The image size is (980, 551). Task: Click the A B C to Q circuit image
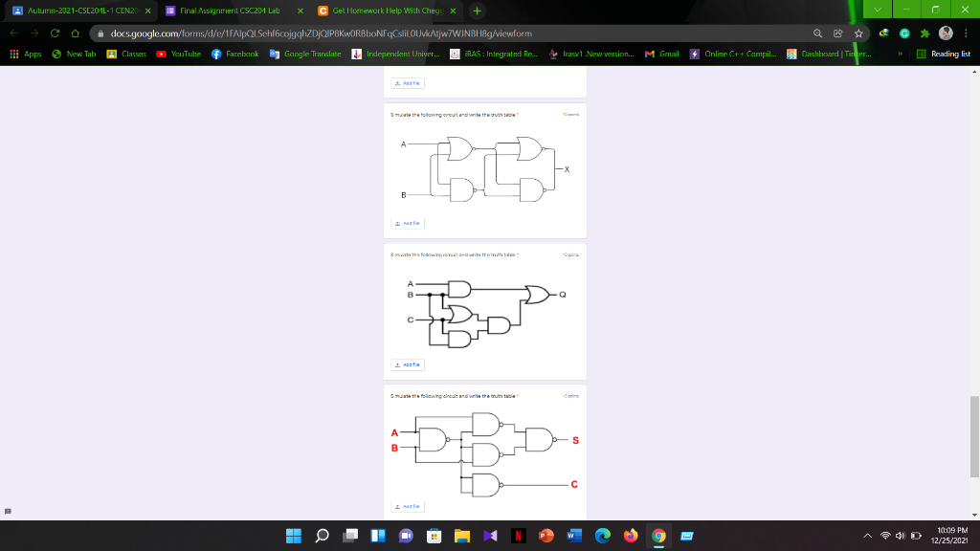point(486,314)
